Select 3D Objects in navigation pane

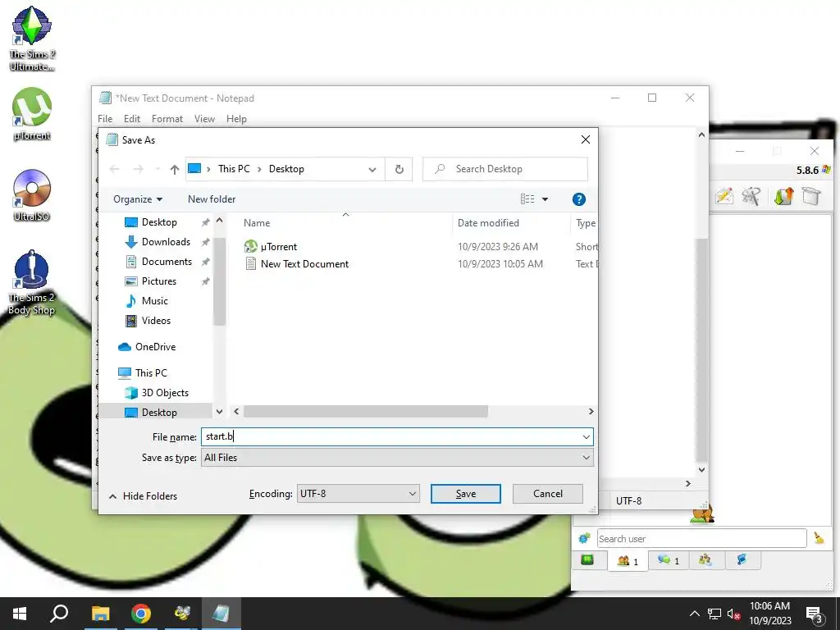coord(164,393)
